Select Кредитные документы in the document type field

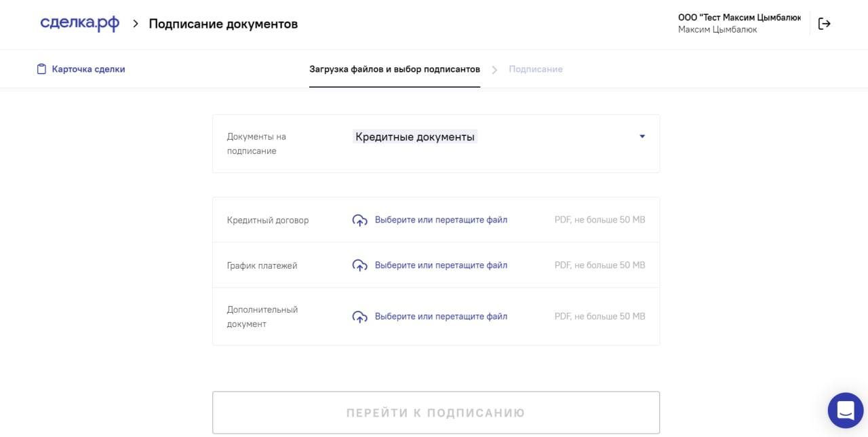415,136
